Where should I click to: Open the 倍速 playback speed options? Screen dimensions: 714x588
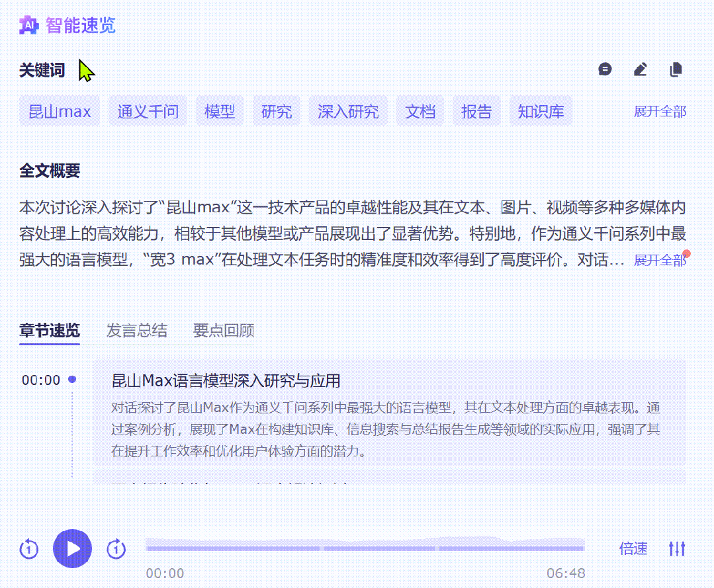pyautogui.click(x=633, y=548)
